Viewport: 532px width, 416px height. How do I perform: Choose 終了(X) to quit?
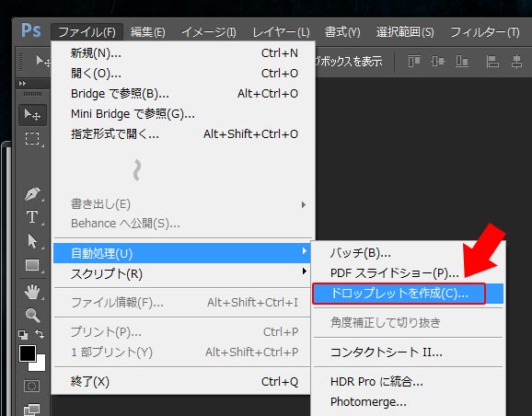point(183,382)
